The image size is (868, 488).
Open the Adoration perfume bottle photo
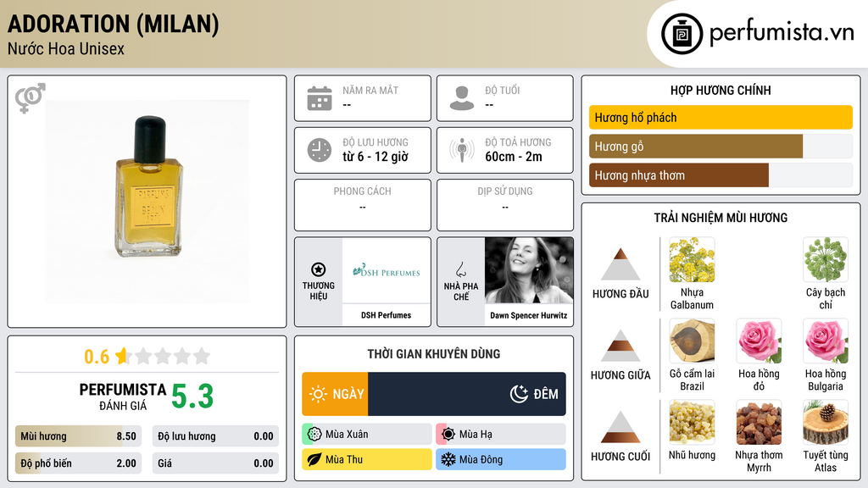click(147, 202)
